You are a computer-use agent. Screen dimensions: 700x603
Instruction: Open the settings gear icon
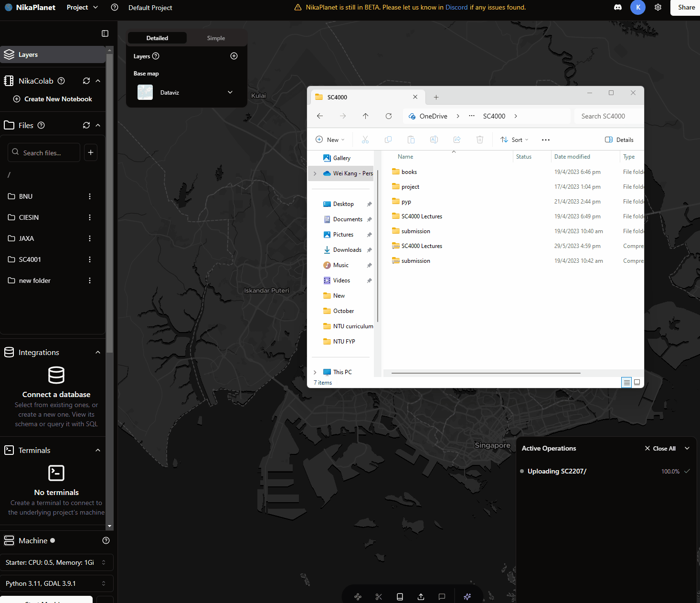[658, 7]
